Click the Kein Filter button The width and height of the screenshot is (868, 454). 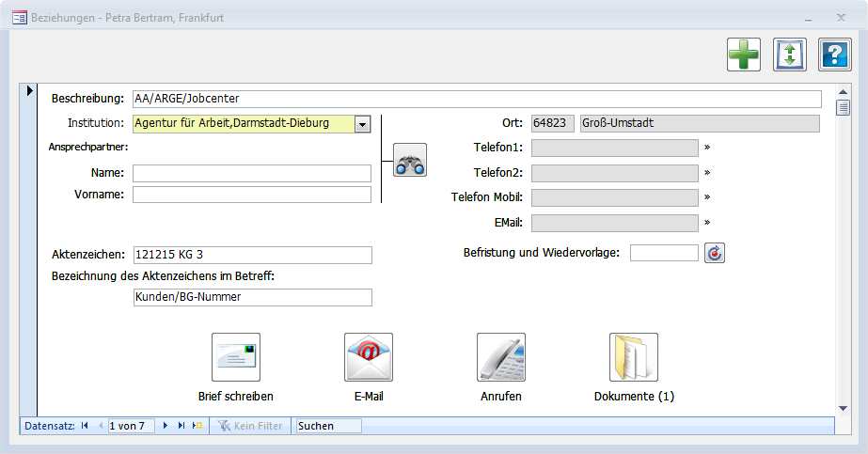pos(250,426)
